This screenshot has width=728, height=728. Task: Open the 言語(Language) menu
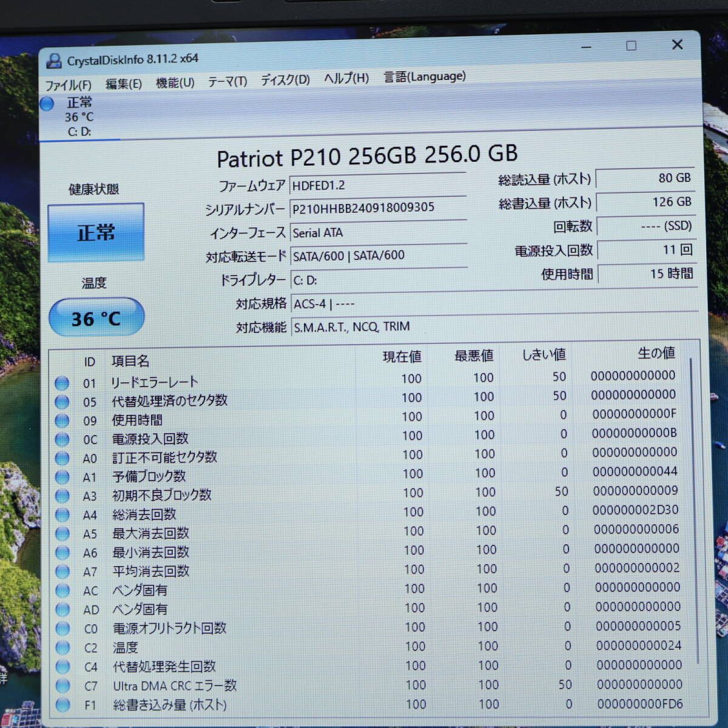coord(425,76)
